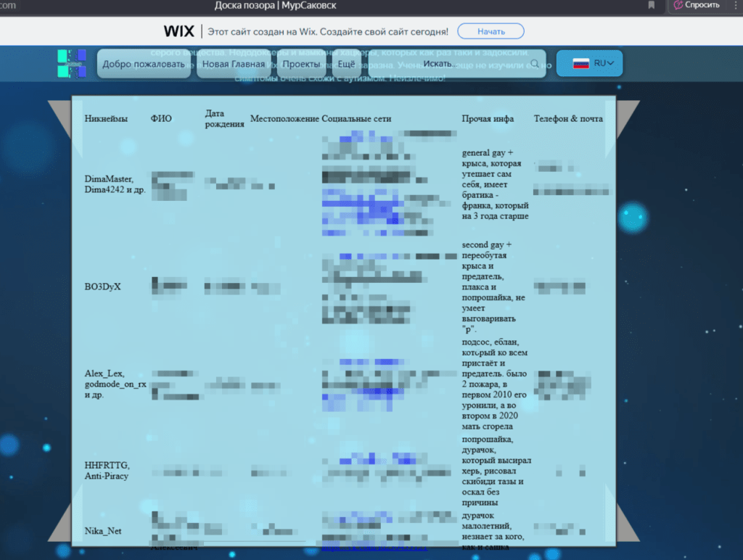Select the Проекты menu item
Screen dimensions: 743x560
tap(300, 64)
